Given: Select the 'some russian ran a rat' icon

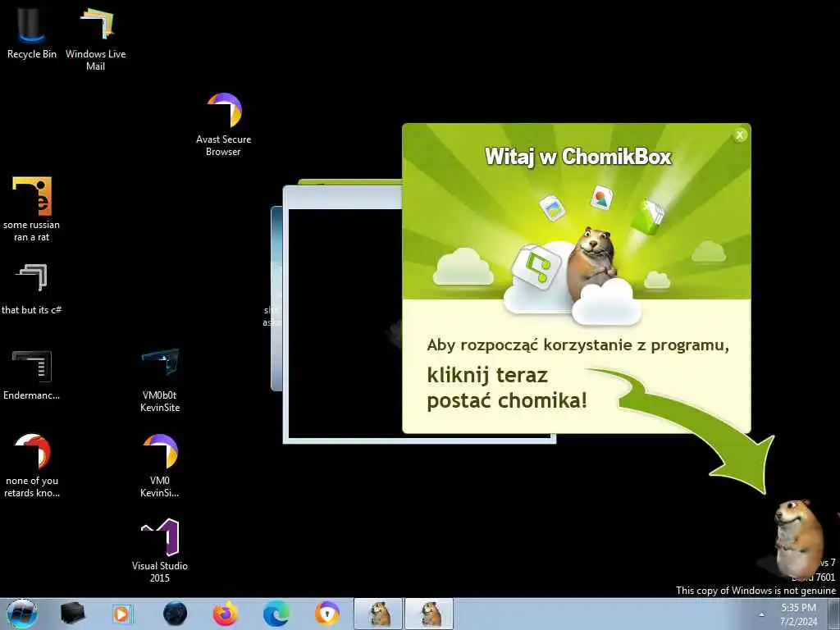Looking at the screenshot, I should click(x=32, y=209).
